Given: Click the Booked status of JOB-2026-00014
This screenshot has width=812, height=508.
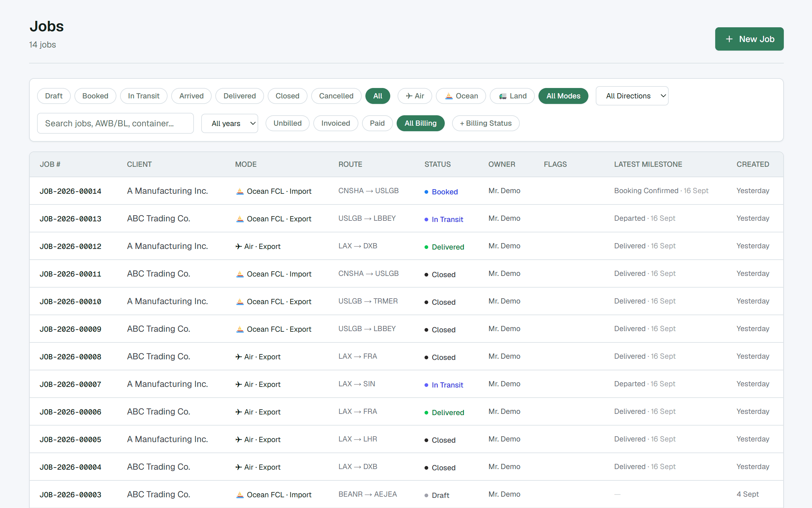Looking at the screenshot, I should [441, 192].
